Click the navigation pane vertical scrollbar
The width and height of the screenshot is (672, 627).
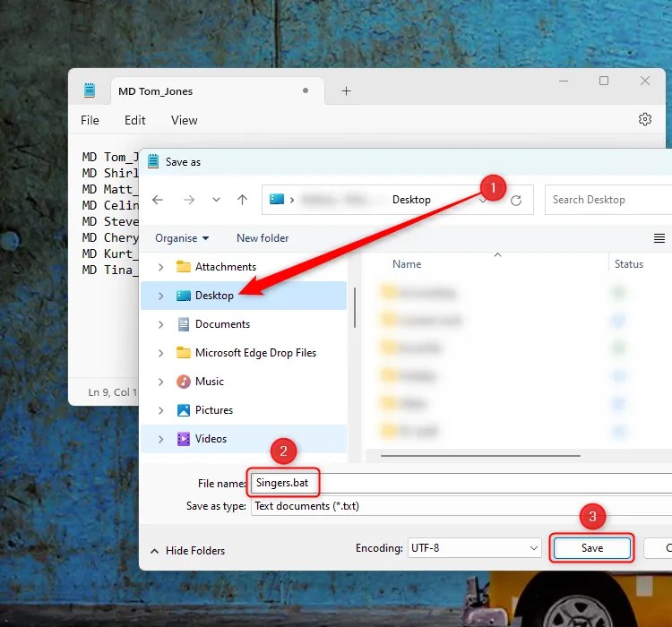pos(355,307)
